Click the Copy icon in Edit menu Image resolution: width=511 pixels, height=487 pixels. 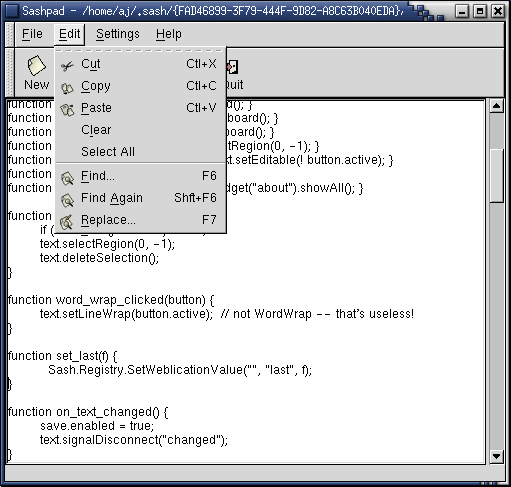point(67,88)
